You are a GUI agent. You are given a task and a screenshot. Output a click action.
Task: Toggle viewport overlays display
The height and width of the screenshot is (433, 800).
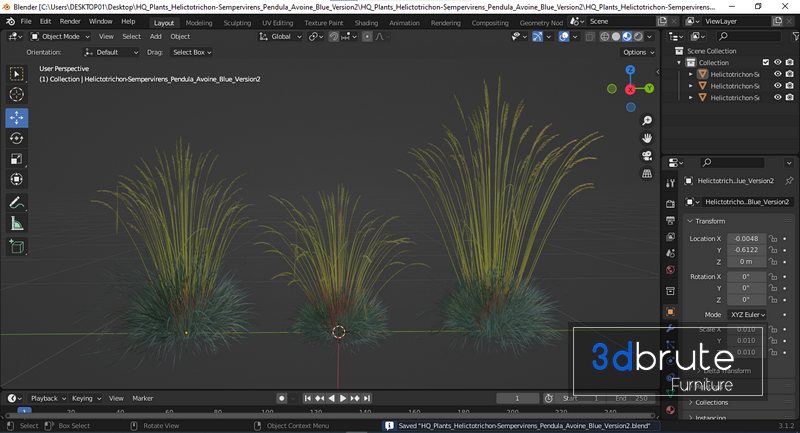tap(564, 37)
